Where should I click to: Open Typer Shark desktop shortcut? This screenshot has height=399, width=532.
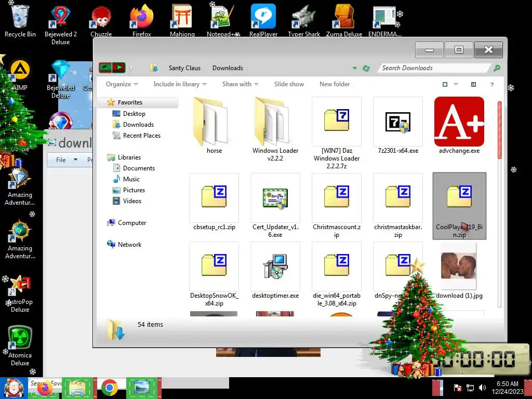pyautogui.click(x=303, y=20)
